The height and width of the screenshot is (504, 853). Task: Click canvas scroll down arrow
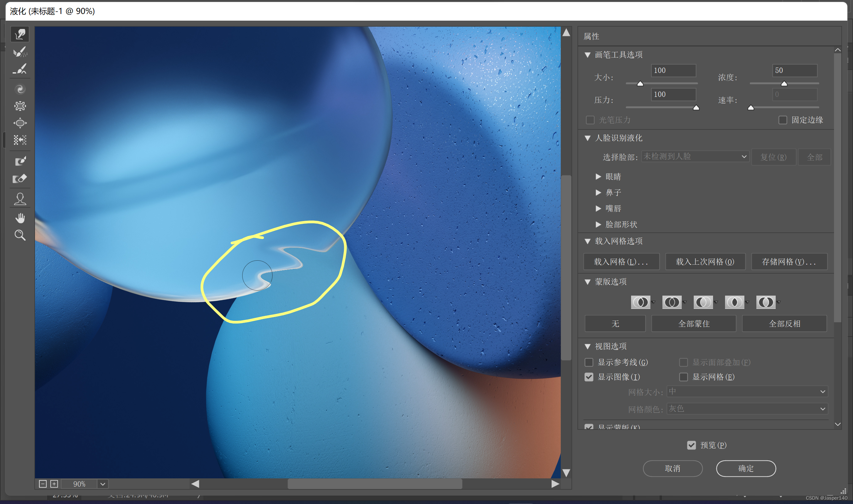click(x=566, y=473)
